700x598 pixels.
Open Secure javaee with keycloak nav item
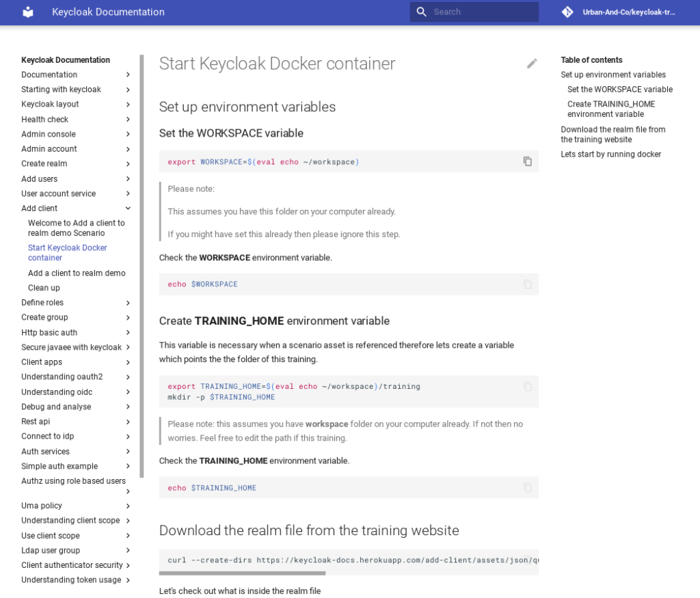(71, 347)
